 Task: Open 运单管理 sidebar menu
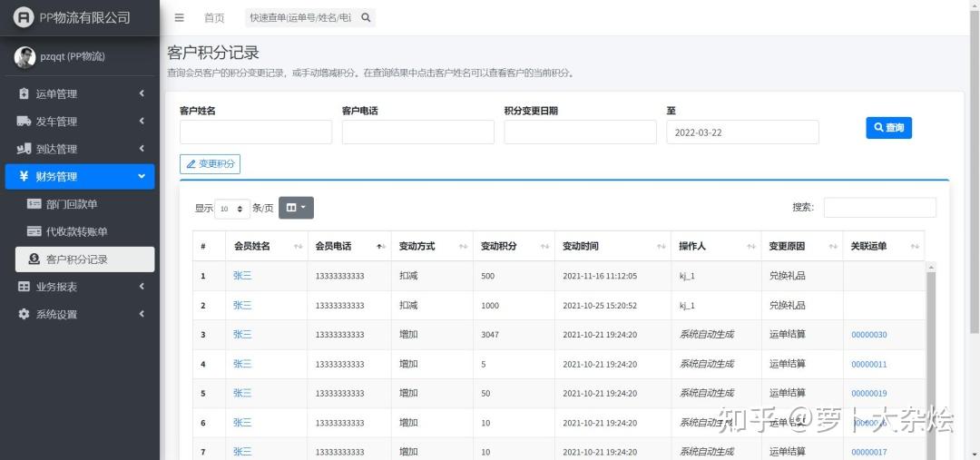(x=80, y=93)
